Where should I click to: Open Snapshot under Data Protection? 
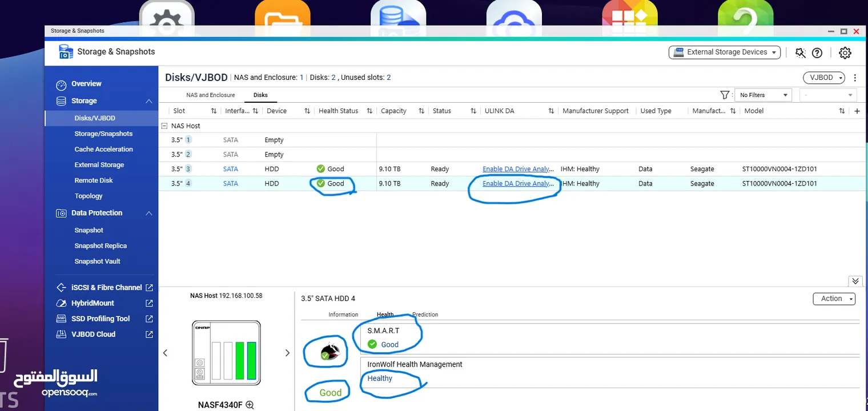(x=89, y=230)
